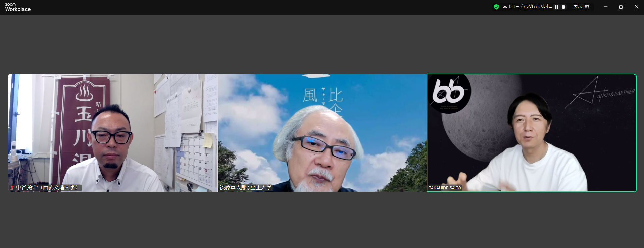This screenshot has width=644, height=248.
Task: Click the green encryption shield icon
Action: tap(496, 7)
